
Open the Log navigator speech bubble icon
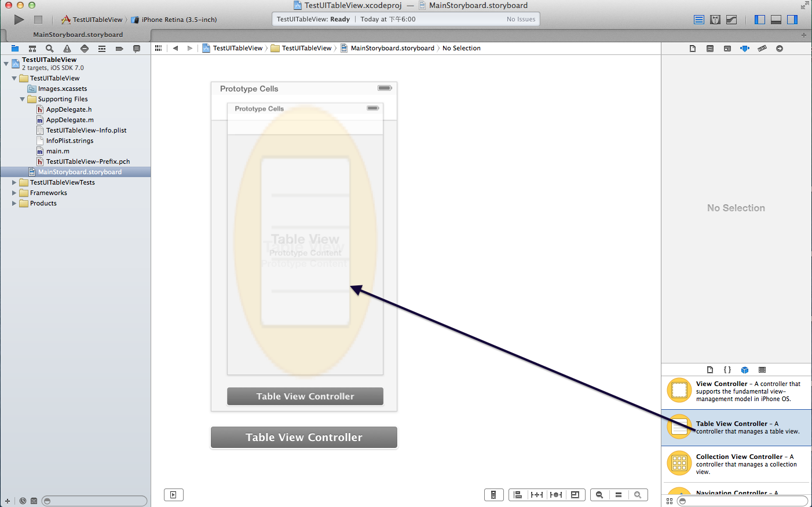[137, 49]
